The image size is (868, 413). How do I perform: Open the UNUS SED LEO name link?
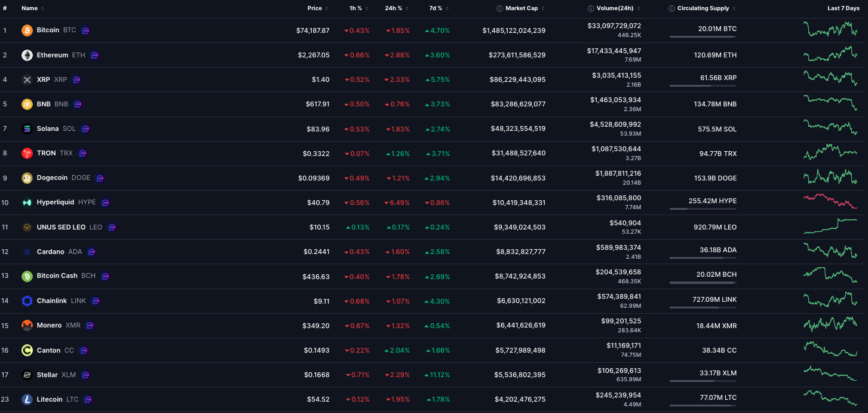(61, 227)
